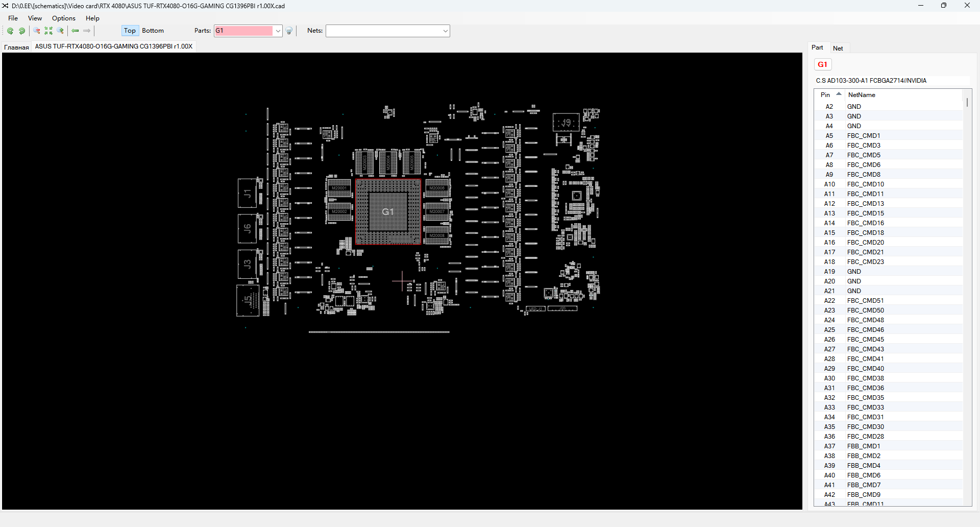Select pin row A29 FBC_CMD40
The height and width of the screenshot is (527, 980).
tap(889, 369)
